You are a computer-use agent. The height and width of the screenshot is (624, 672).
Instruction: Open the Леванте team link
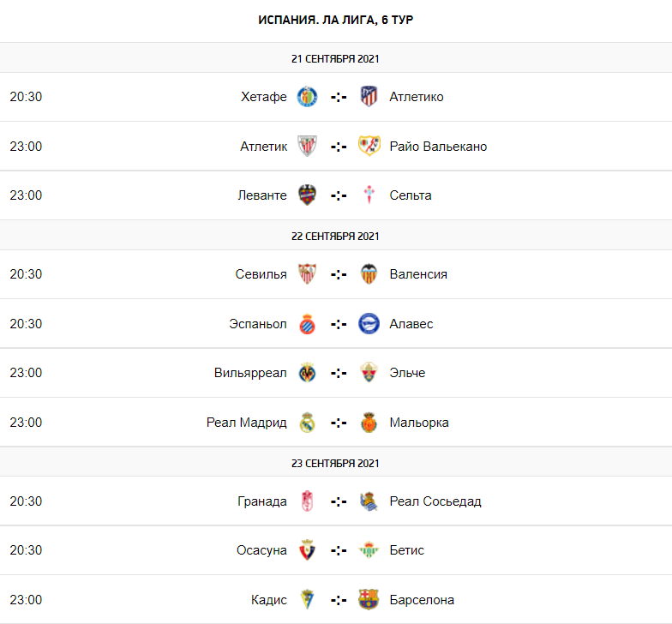(x=262, y=195)
